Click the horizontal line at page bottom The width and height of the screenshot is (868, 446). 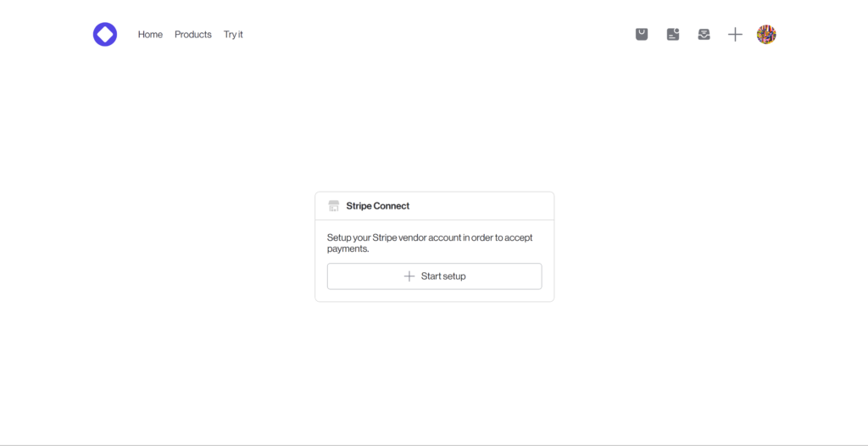click(x=434, y=445)
